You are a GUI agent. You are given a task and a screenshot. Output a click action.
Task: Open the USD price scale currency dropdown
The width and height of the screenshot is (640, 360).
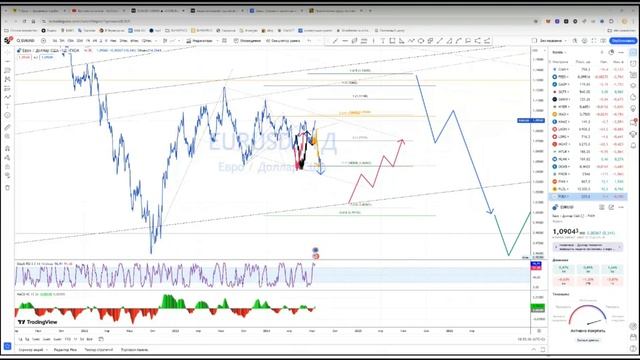(x=537, y=50)
